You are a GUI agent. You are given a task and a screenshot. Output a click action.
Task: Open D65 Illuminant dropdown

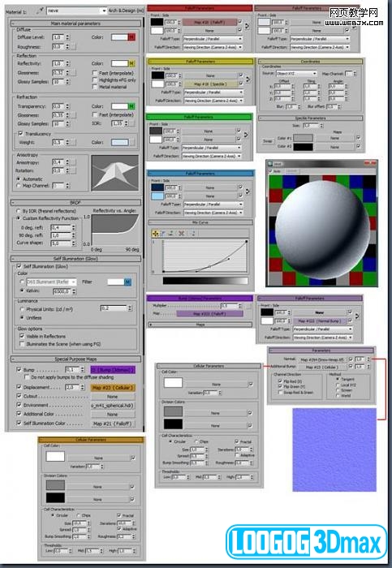point(51,282)
